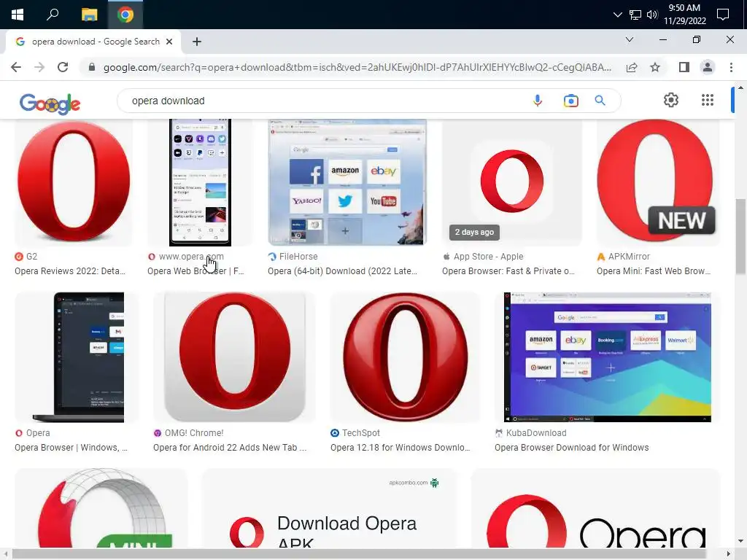Open the Google apps grid
Viewport: 747px width, 560px height.
tap(708, 100)
